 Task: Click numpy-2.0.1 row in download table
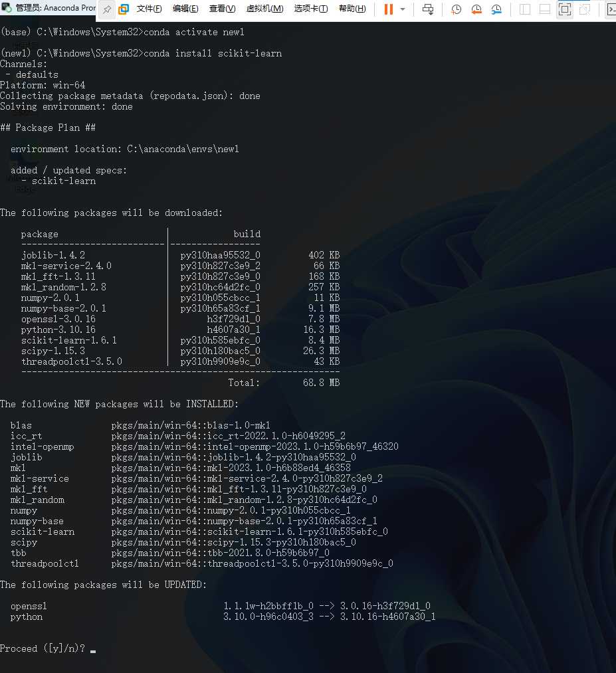coord(51,298)
